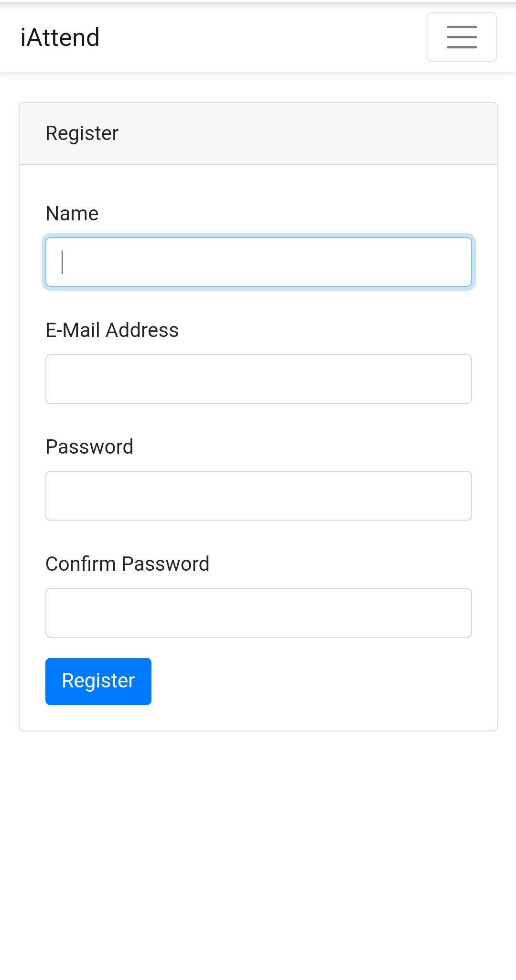Click the empty box under Confirm Password
Screen dimensions: 516x980
(258, 613)
